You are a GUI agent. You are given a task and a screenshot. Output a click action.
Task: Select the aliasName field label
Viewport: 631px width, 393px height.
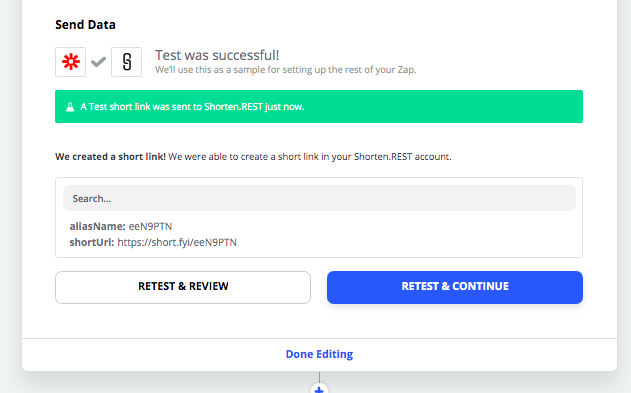pos(97,226)
